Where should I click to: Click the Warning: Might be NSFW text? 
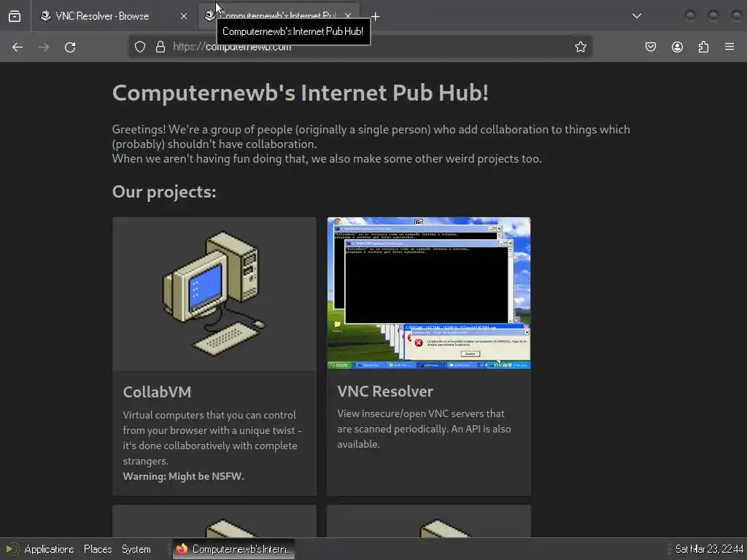[183, 476]
